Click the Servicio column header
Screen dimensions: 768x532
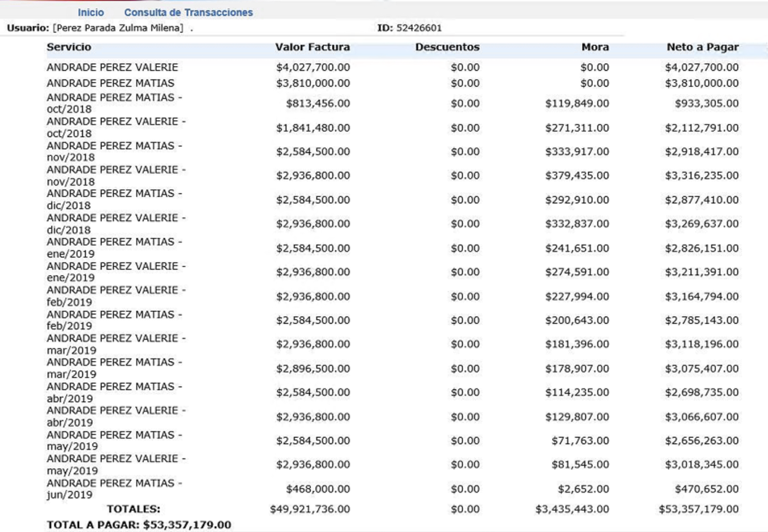[69, 47]
